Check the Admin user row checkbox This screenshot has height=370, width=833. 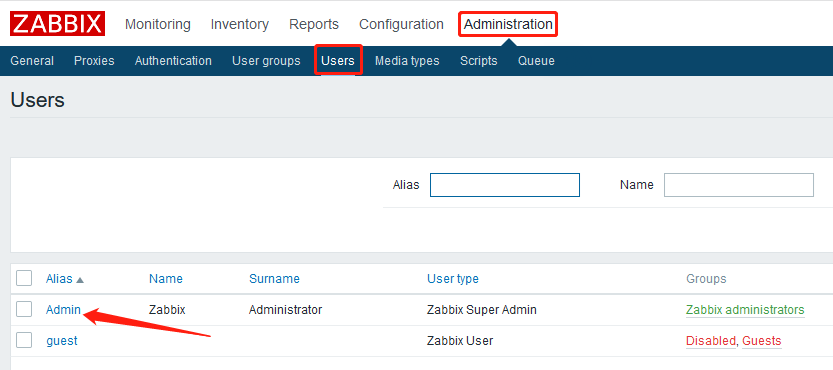point(24,309)
